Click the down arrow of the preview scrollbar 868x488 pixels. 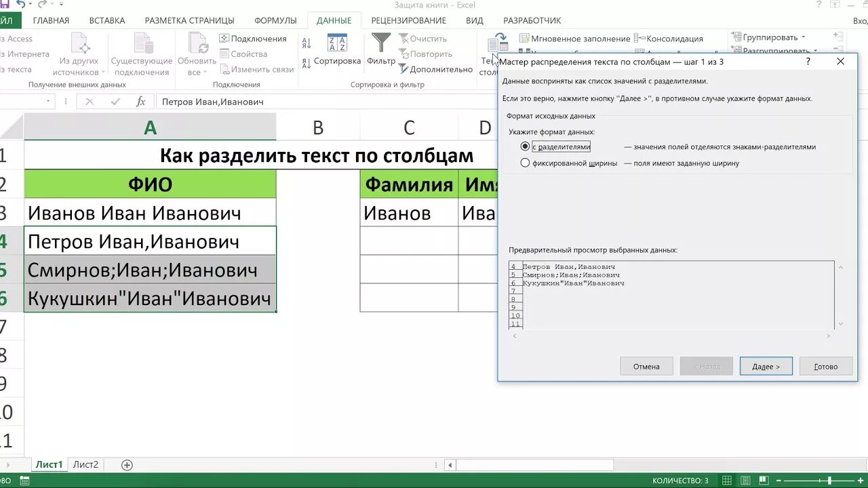click(x=841, y=324)
